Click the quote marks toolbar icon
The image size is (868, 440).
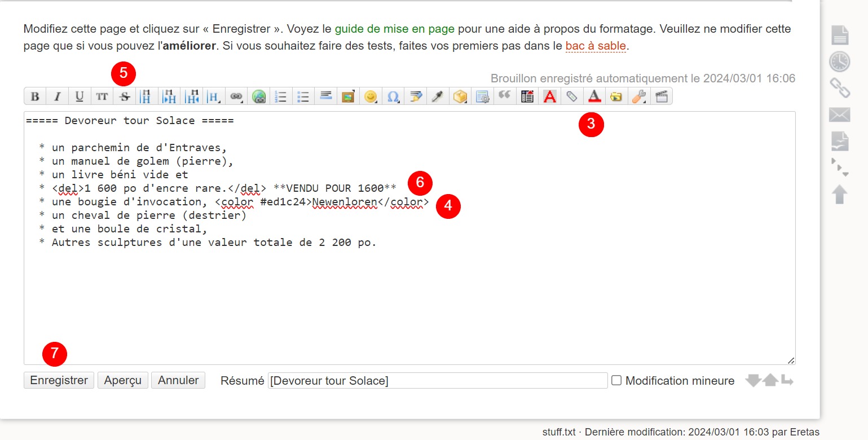504,96
